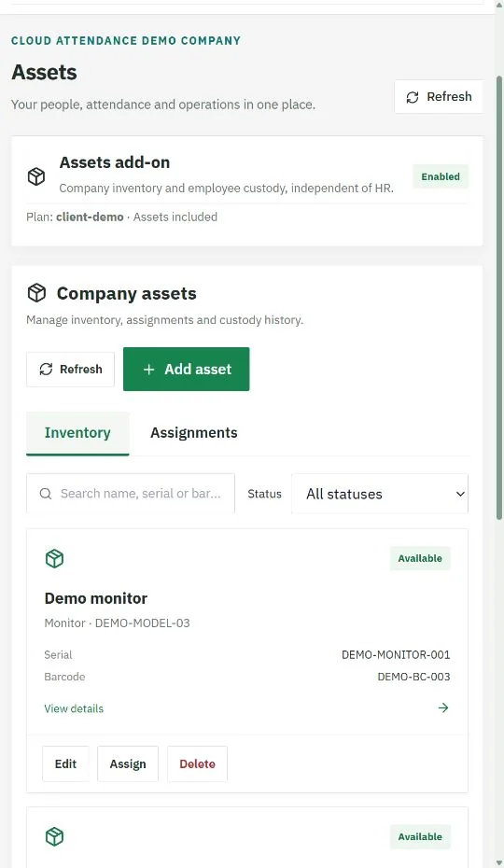
Task: Switch to the Inventory tab
Action: click(x=77, y=433)
